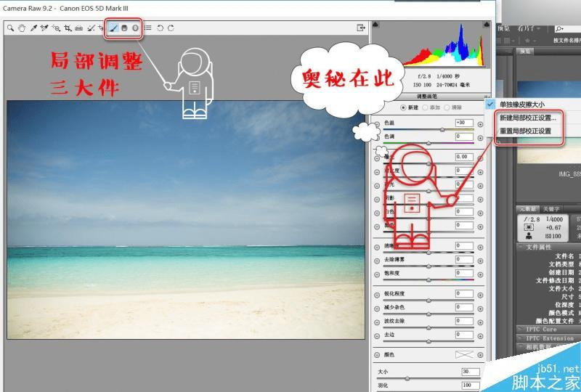Viewport: 581px width, 392px height.
Task: Select the Hand tool
Action: 22,28
